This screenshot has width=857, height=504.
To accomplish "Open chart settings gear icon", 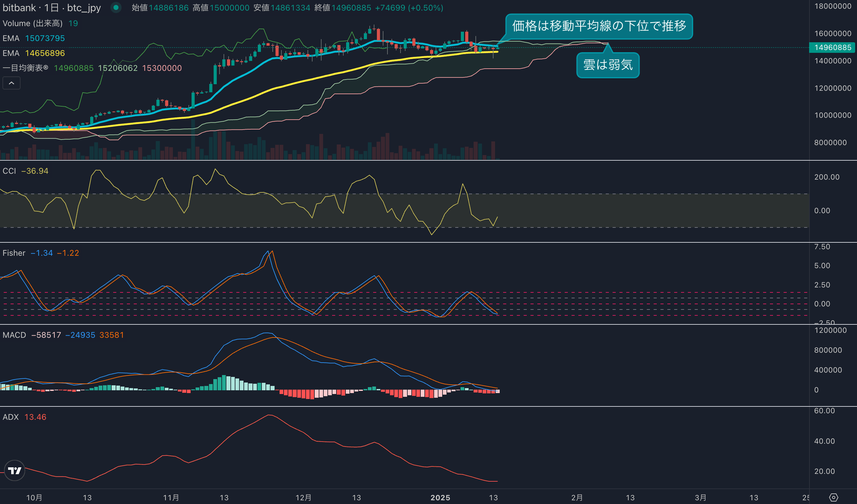I will pyautogui.click(x=834, y=497).
